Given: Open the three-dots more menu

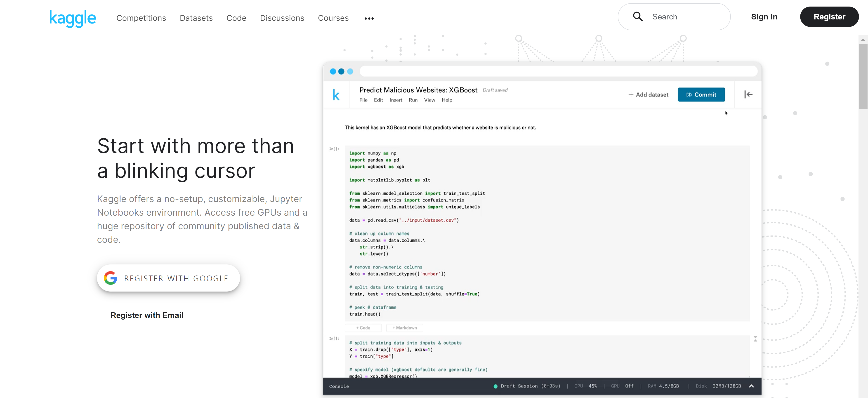Looking at the screenshot, I should (369, 19).
